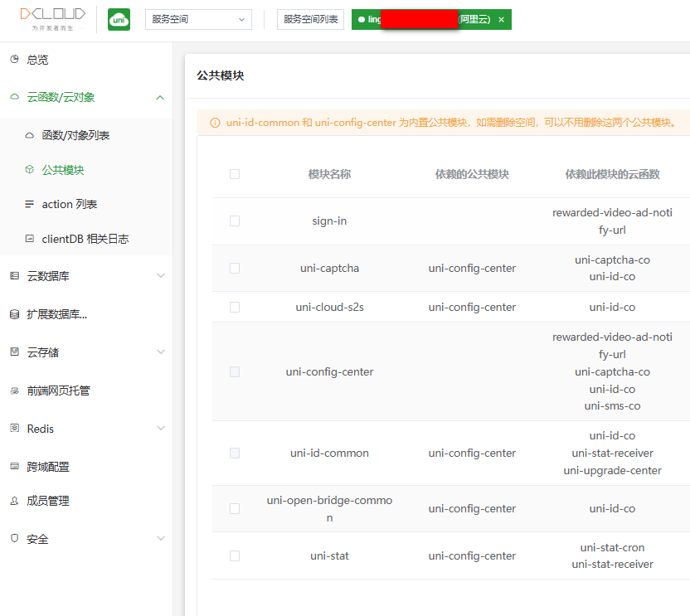
Task: Expand the 云数据库 menu chevron
Action: (161, 276)
